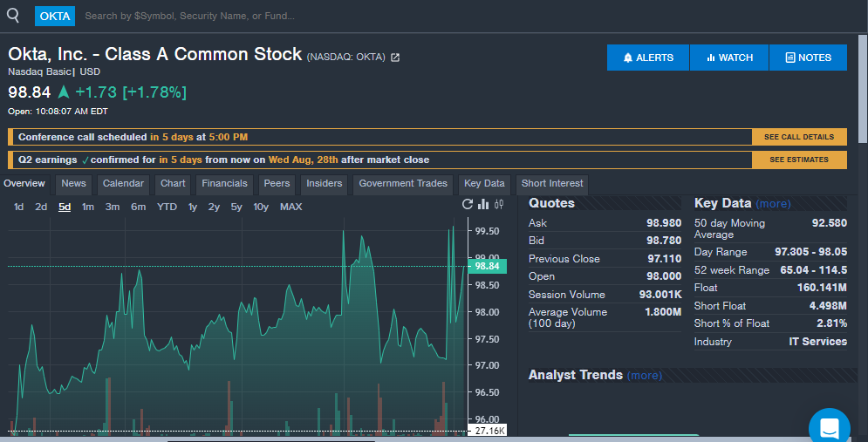The width and height of the screenshot is (868, 442).
Task: Click the OKTA symbol tag in search bar
Action: click(x=55, y=16)
